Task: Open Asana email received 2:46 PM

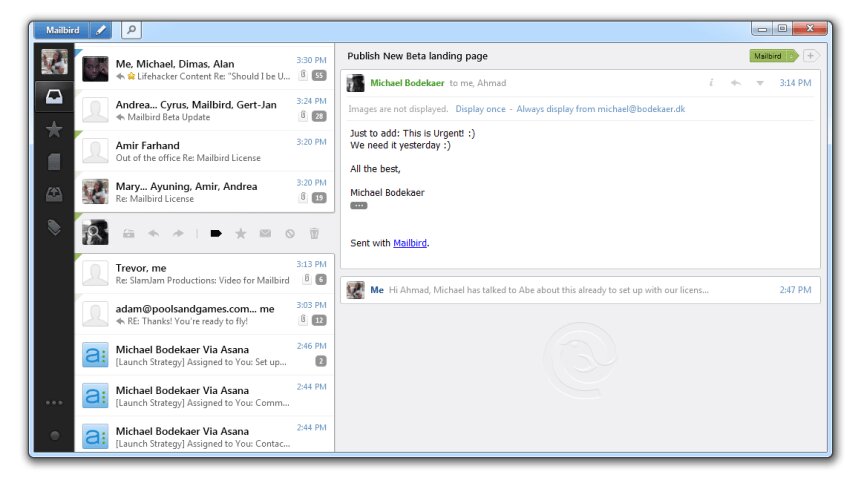Action: [x=204, y=355]
